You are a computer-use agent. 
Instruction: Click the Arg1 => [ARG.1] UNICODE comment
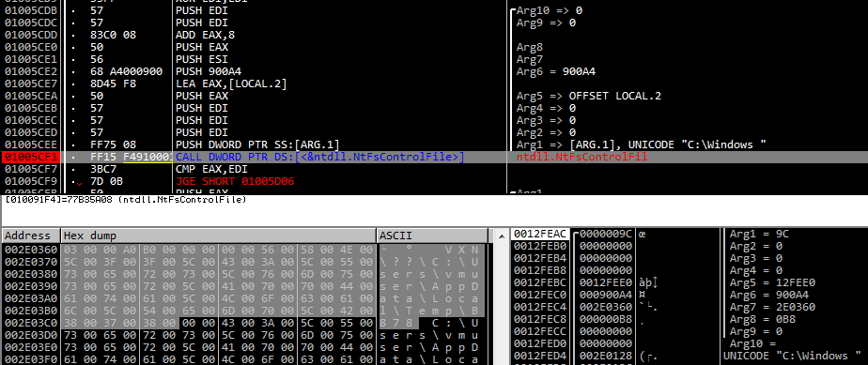641,144
